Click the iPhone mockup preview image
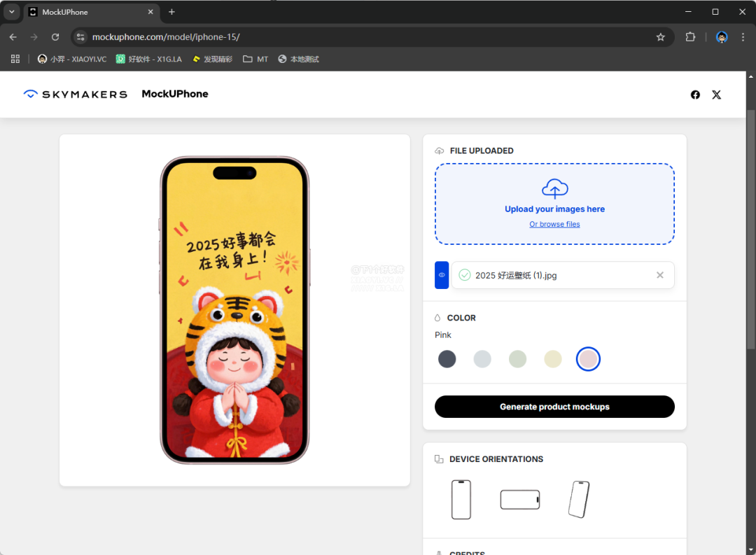Viewport: 756px width, 555px height. click(x=234, y=310)
